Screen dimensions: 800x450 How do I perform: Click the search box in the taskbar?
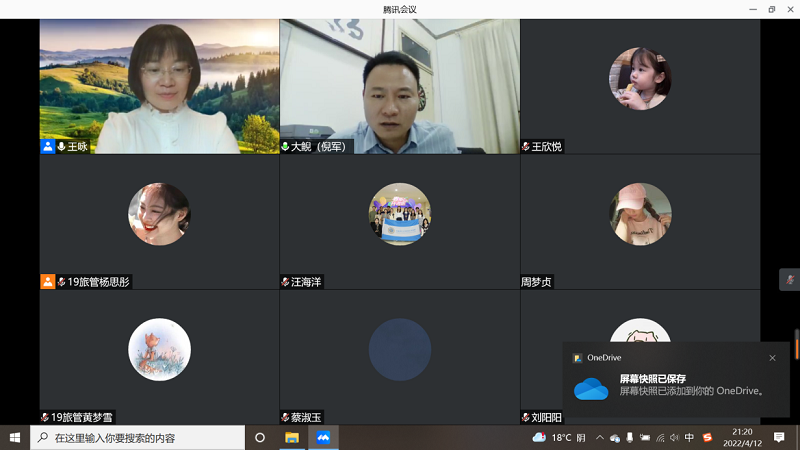click(140, 437)
